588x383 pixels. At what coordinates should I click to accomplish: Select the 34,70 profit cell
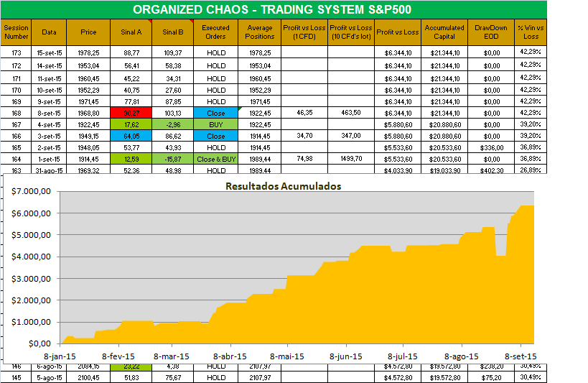[x=304, y=136]
